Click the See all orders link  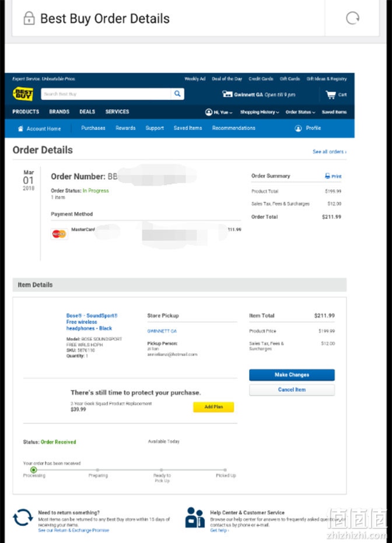click(x=330, y=152)
